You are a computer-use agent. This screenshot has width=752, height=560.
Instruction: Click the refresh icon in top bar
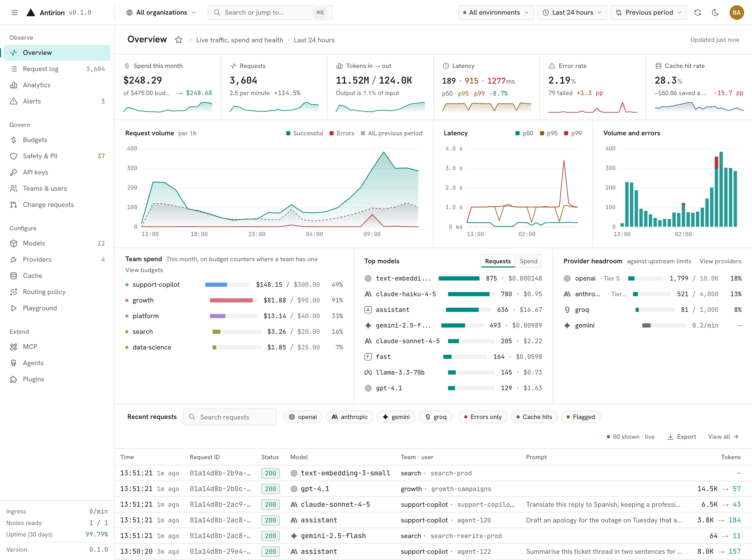(x=697, y=13)
